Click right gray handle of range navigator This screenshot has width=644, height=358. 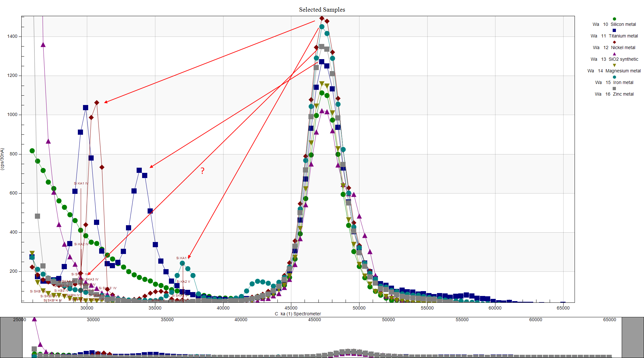click(632, 337)
